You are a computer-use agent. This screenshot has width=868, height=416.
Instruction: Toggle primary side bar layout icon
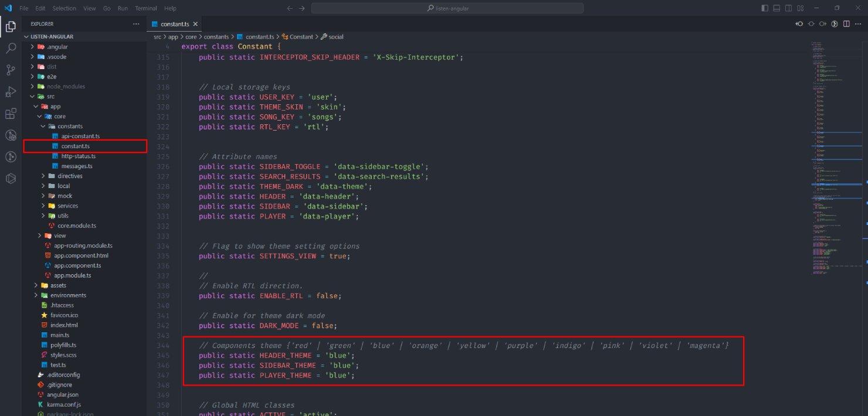click(765, 8)
